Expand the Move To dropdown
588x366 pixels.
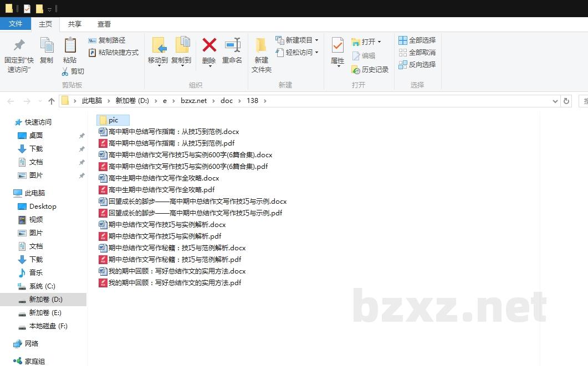pyautogui.click(x=158, y=65)
